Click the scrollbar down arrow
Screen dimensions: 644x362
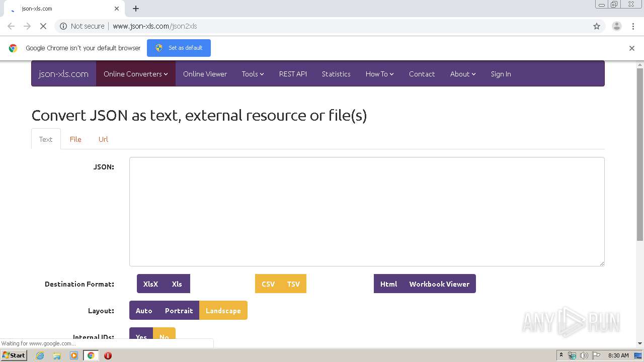pos(640,343)
